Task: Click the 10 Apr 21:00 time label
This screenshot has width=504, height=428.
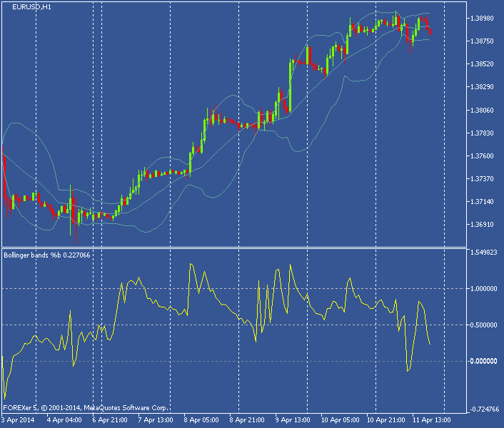Action: click(x=385, y=420)
